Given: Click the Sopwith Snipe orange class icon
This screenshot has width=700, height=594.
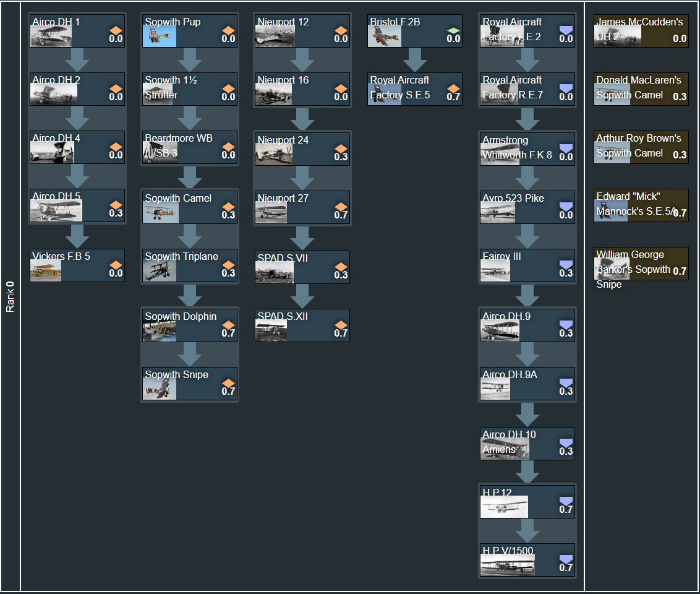Looking at the screenshot, I should click(228, 382).
